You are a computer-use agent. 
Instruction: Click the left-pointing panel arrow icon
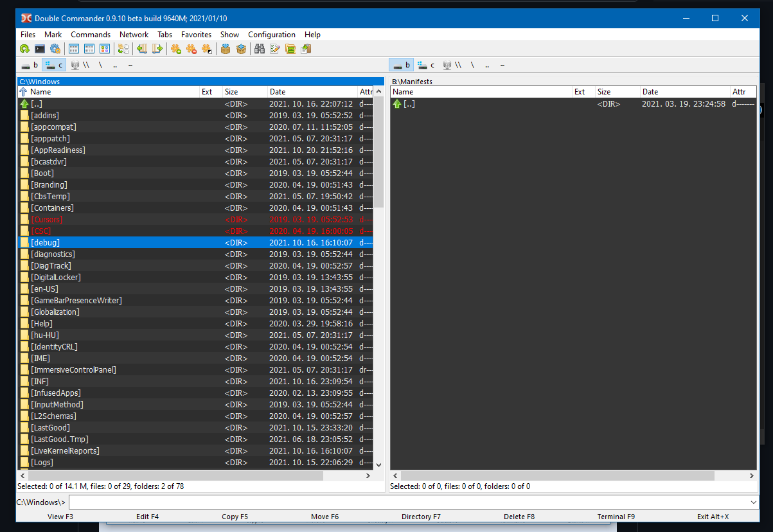(142, 49)
